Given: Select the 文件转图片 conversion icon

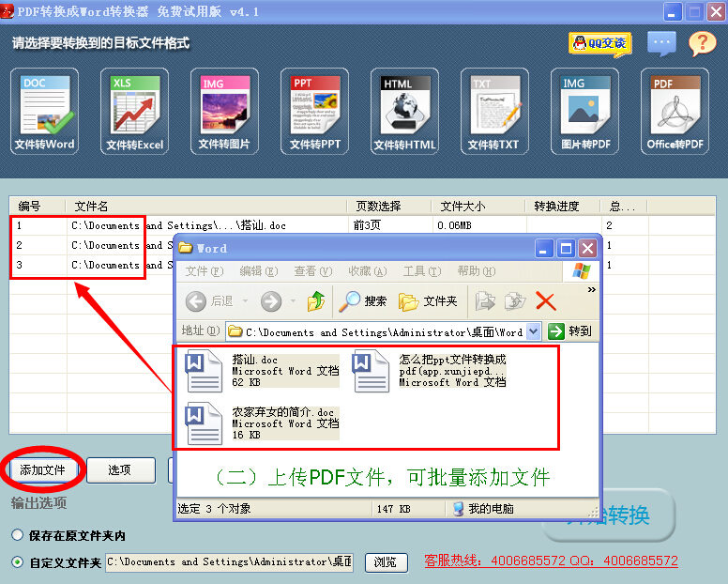Looking at the screenshot, I should tap(225, 112).
